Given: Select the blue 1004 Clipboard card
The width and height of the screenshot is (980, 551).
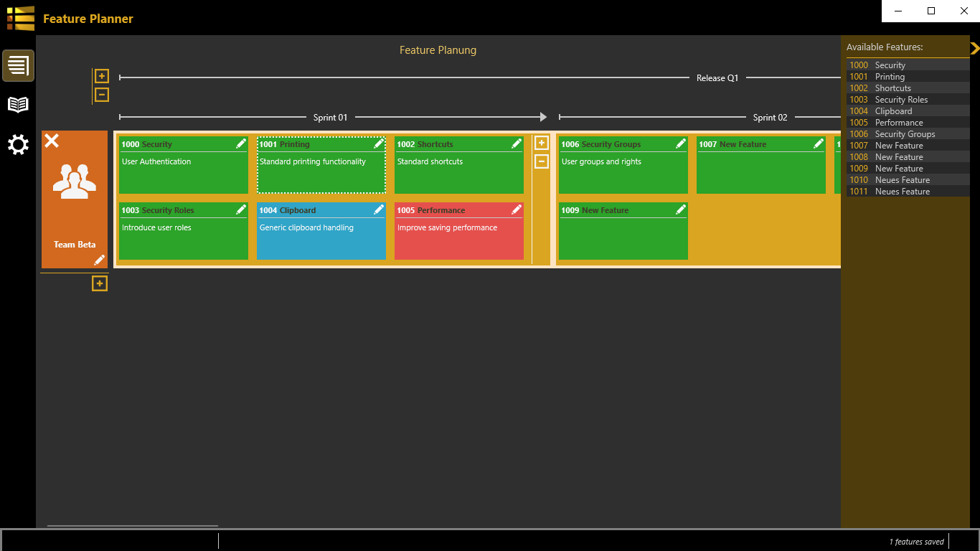Looking at the screenshot, I should (x=321, y=231).
